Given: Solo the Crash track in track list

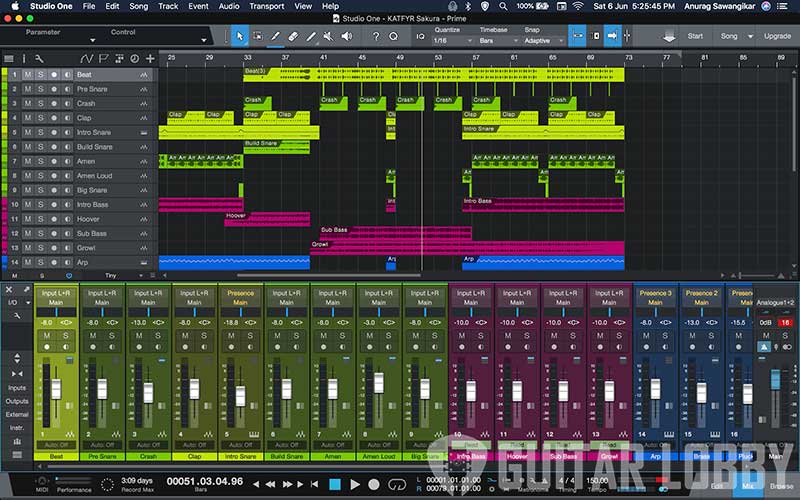Looking at the screenshot, I should 41,104.
